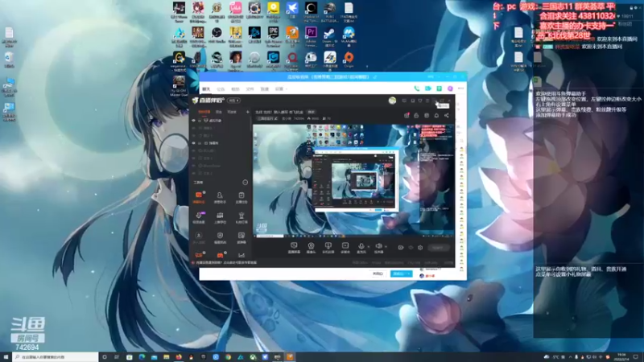Viewport: 644px width, 362px height.
Task: Switch to the 文件 tab in chat window
Action: pos(250,88)
